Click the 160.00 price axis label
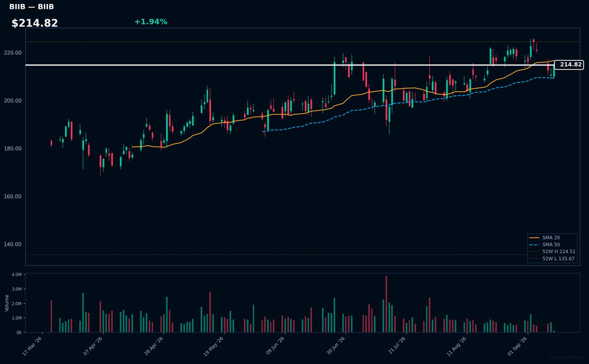 pos(13,196)
